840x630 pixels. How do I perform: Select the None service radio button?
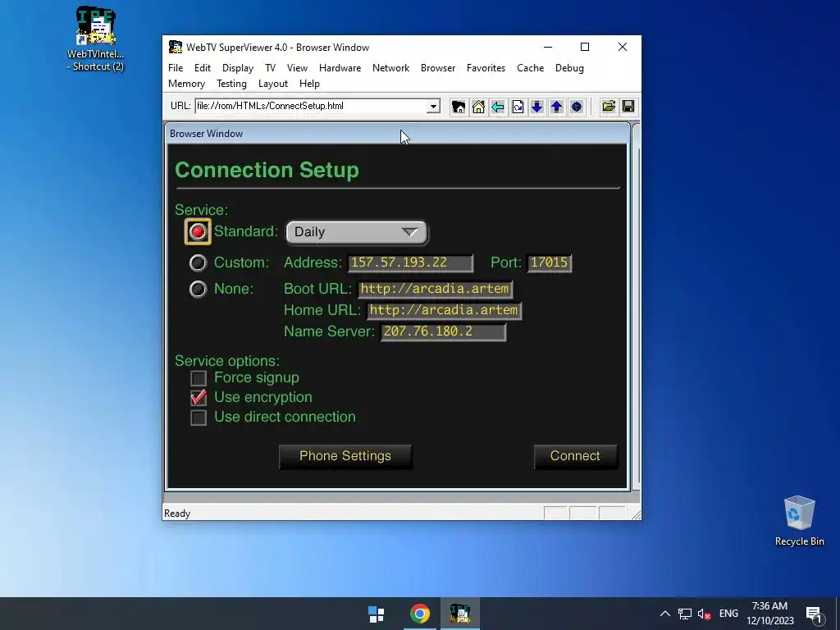tap(199, 290)
